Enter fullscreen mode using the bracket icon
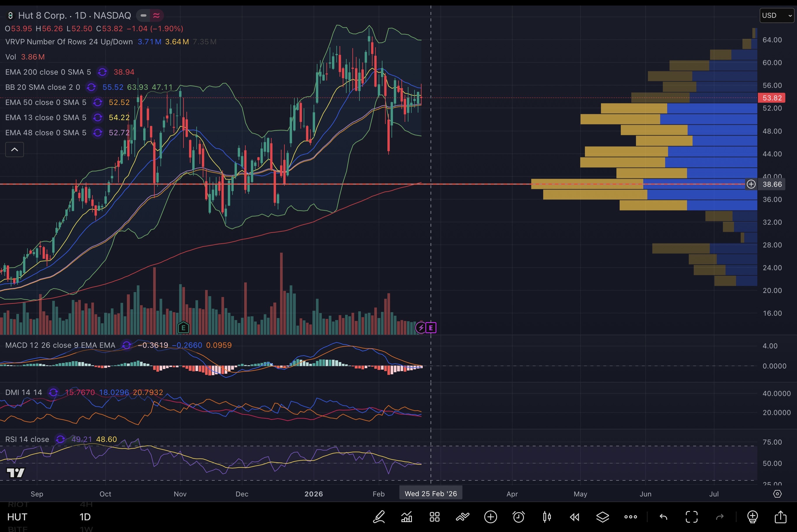Screen dimensions: 797x532 tap(691, 517)
